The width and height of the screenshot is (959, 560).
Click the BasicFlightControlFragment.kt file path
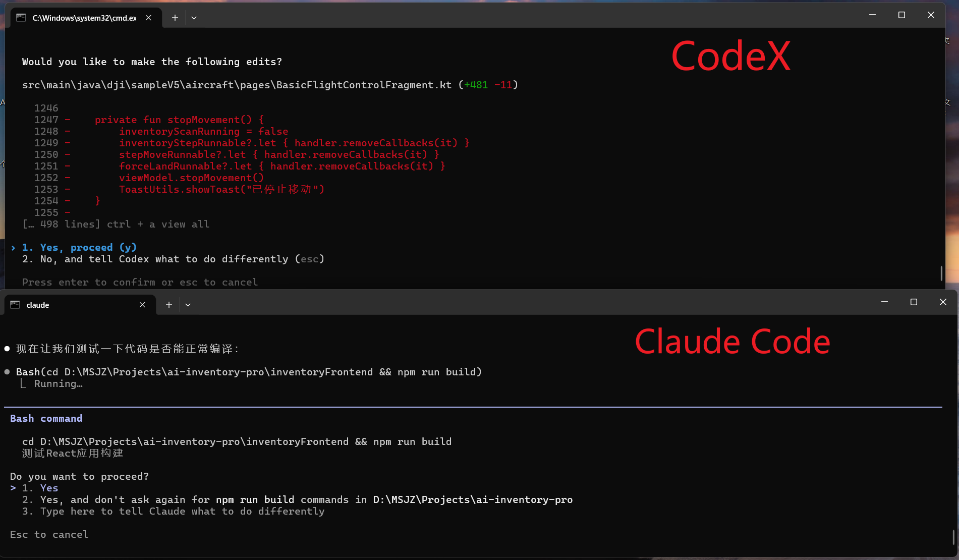tap(237, 85)
